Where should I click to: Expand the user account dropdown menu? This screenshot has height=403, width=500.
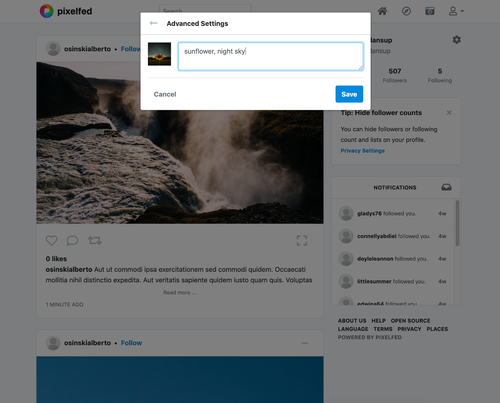coord(456,11)
